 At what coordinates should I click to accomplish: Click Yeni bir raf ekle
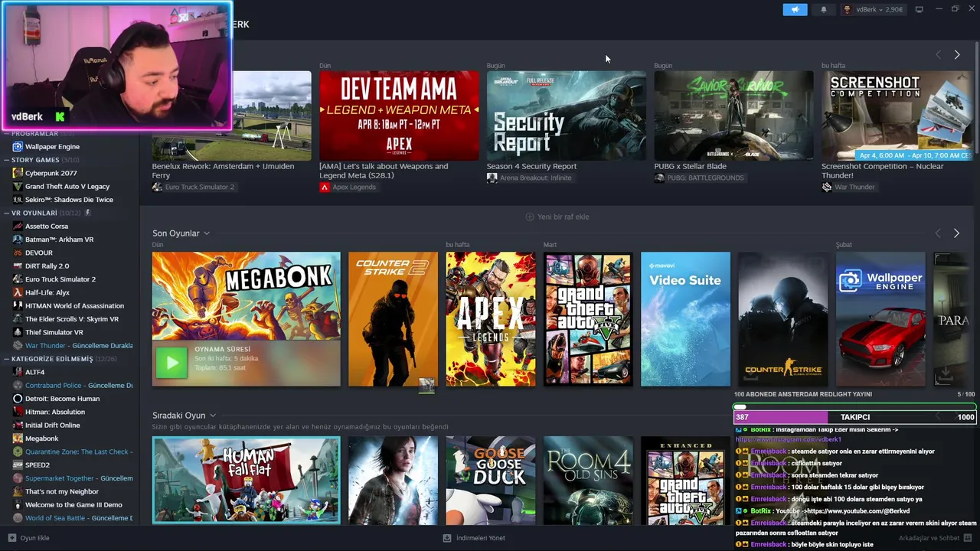click(557, 217)
